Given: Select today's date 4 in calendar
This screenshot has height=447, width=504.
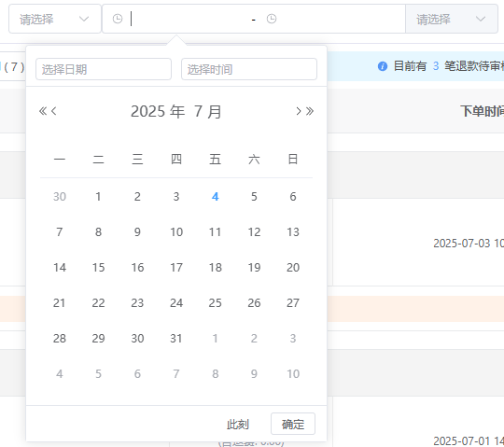Looking at the screenshot, I should 215,196.
